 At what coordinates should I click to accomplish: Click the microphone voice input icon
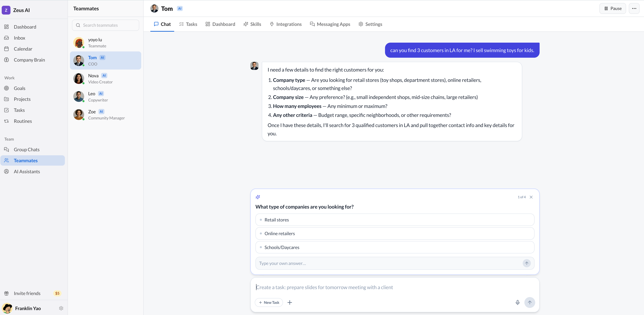[517, 302]
